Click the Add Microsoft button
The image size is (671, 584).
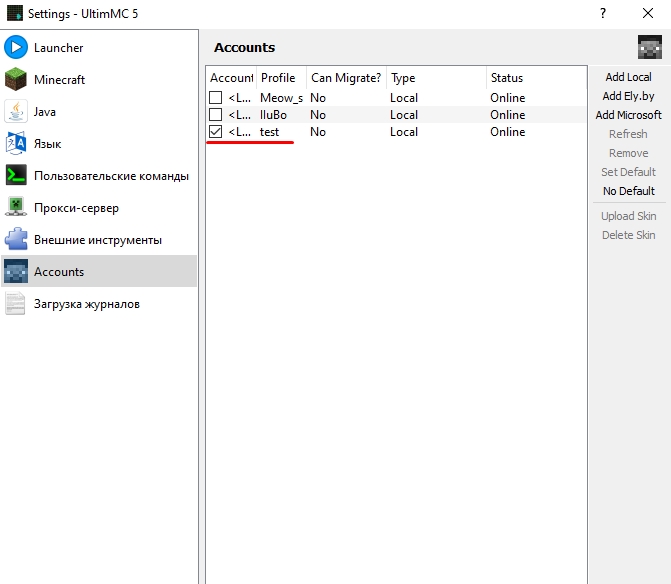coord(628,115)
